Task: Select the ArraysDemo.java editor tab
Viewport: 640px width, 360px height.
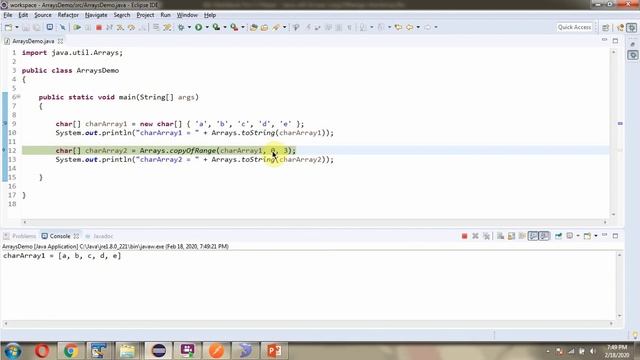Action: (x=33, y=41)
